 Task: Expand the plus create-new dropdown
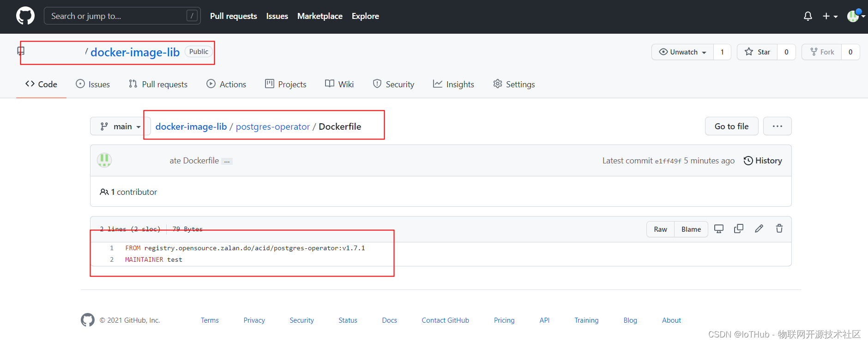pyautogui.click(x=830, y=16)
